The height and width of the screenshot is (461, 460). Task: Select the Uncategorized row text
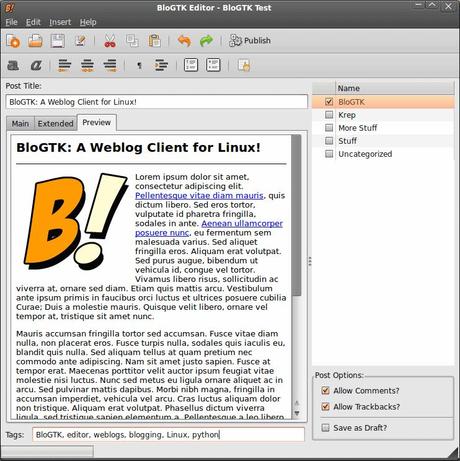[365, 154]
